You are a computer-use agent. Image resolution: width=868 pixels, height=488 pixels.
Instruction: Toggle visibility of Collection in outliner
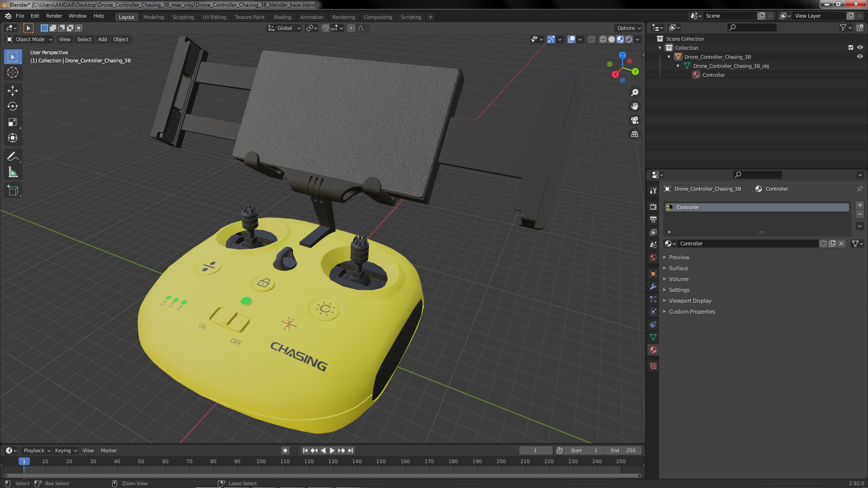point(860,47)
